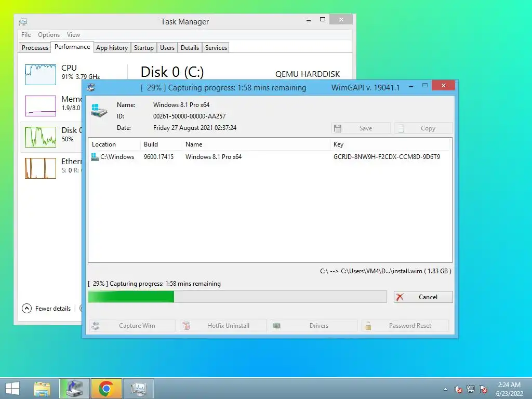Image resolution: width=532 pixels, height=399 pixels.
Task: Launch Chrome from the taskbar
Action: click(106, 389)
